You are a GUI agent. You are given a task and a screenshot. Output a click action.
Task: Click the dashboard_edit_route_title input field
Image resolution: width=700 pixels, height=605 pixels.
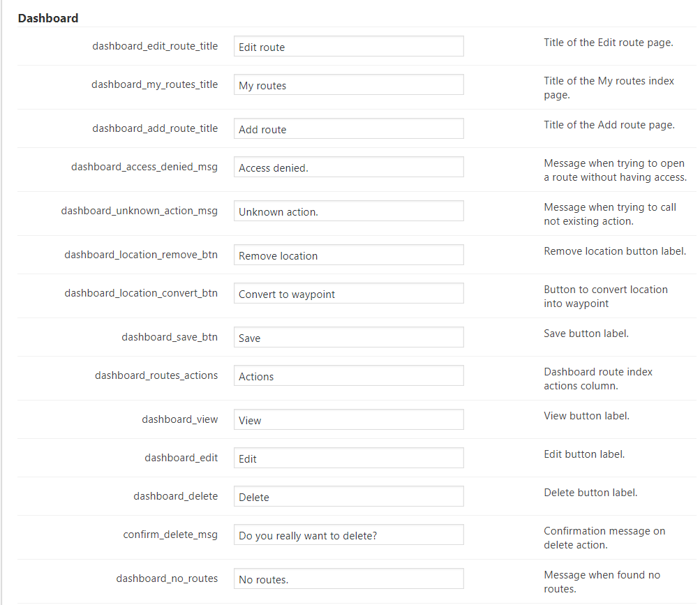point(348,47)
